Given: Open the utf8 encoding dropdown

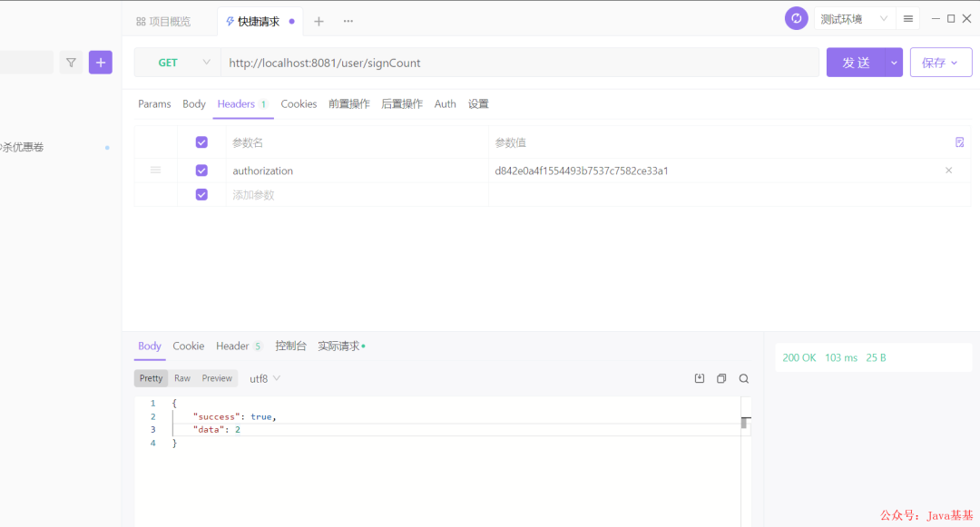Looking at the screenshot, I should [x=265, y=378].
